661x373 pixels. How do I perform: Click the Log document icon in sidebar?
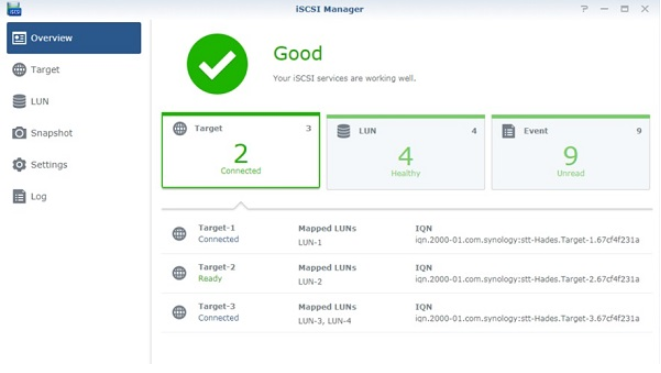click(x=19, y=196)
